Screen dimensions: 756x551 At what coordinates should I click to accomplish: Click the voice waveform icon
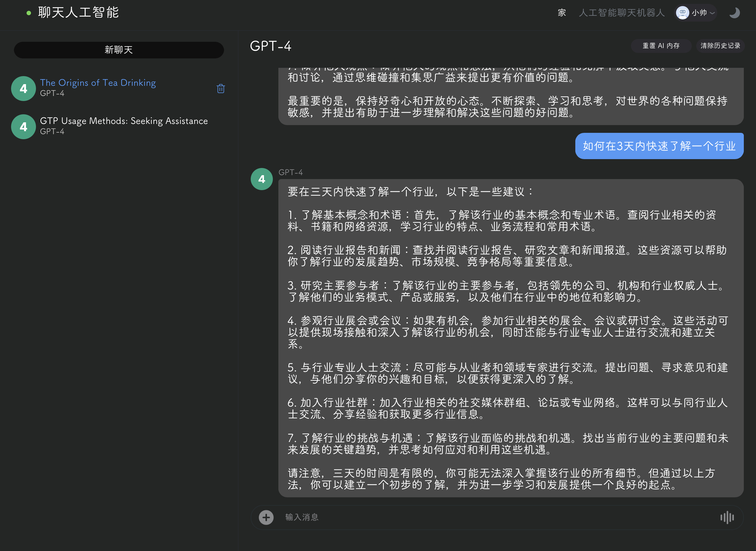point(727,517)
